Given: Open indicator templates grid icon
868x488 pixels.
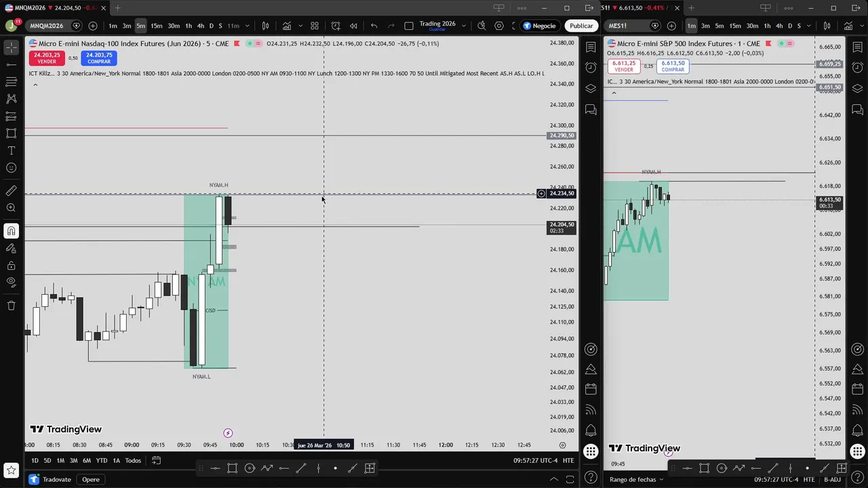Looking at the screenshot, I should click(315, 26).
